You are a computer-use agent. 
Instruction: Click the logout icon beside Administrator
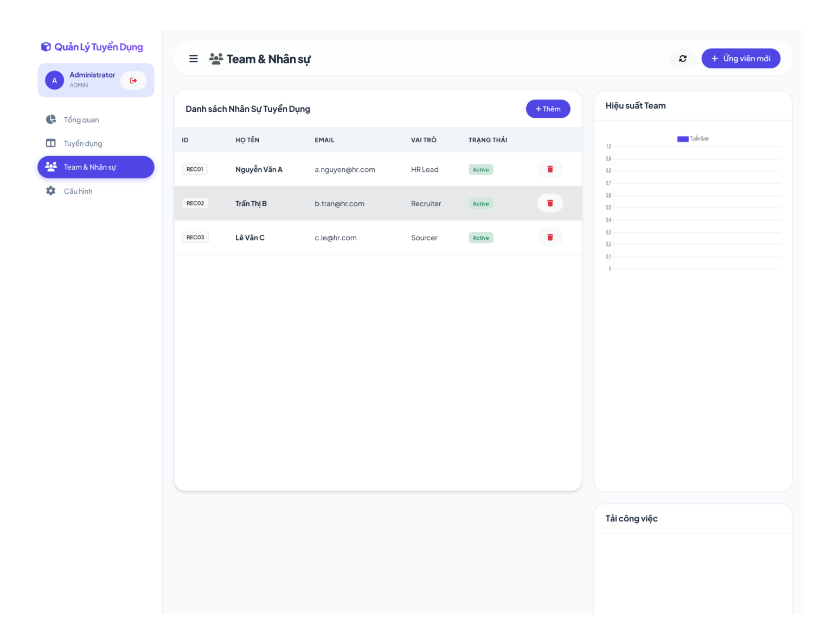(x=133, y=80)
